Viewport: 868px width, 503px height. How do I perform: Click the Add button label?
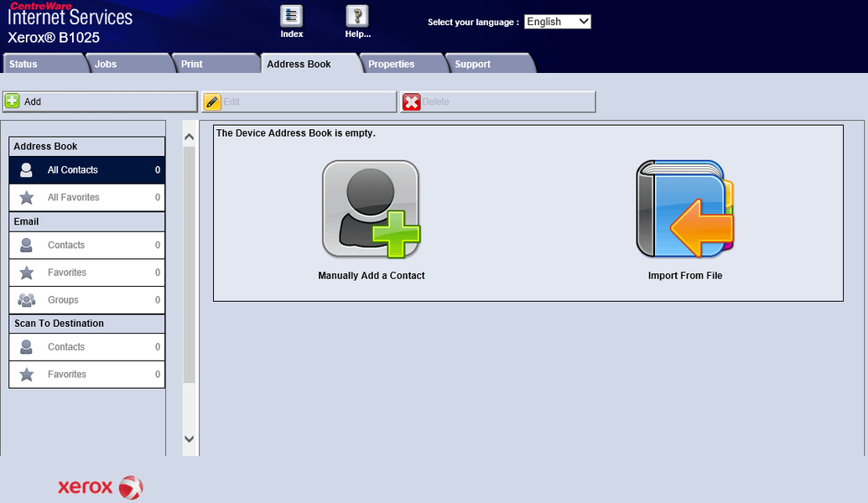(x=33, y=101)
